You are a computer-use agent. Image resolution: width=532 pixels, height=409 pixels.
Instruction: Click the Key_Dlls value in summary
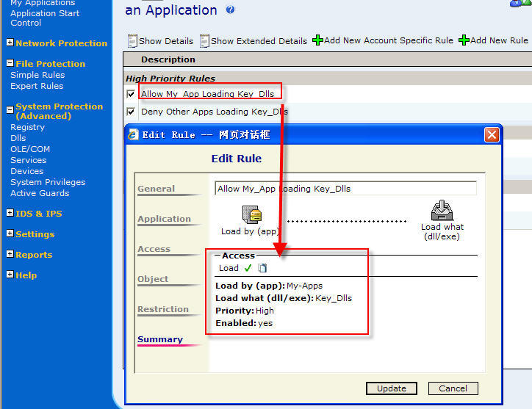pos(334,298)
